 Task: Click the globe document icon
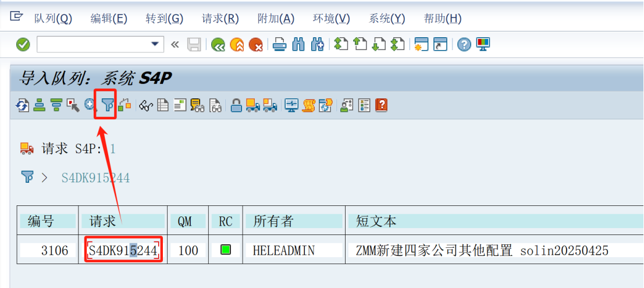point(326,105)
